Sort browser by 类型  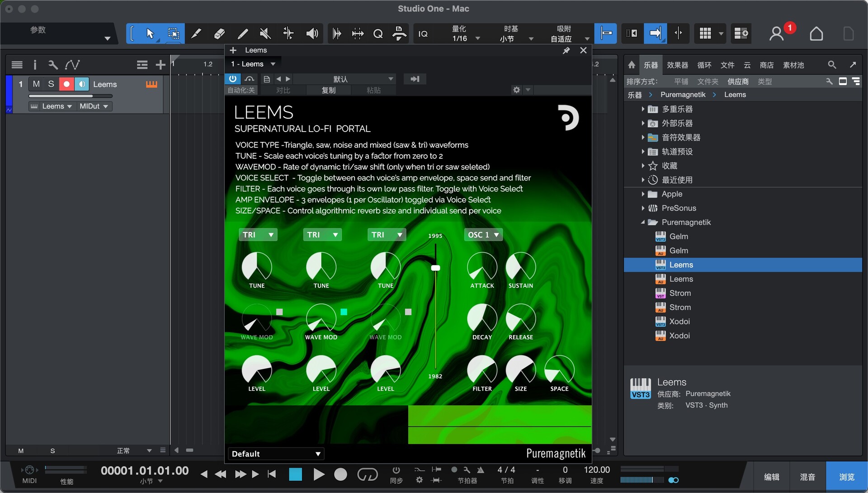[x=765, y=81]
